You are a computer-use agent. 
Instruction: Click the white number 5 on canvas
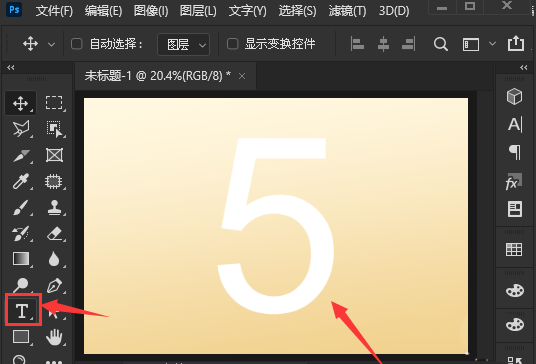pyautogui.click(x=276, y=226)
